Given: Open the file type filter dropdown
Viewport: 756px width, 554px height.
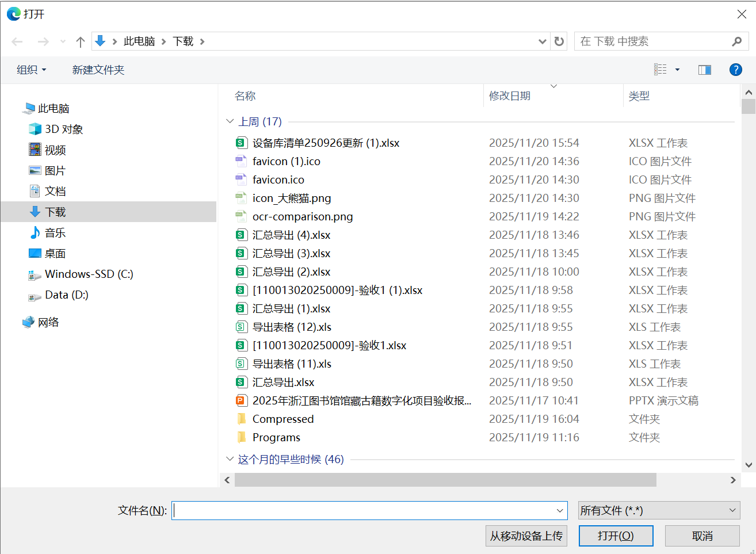Looking at the screenshot, I should coord(659,510).
